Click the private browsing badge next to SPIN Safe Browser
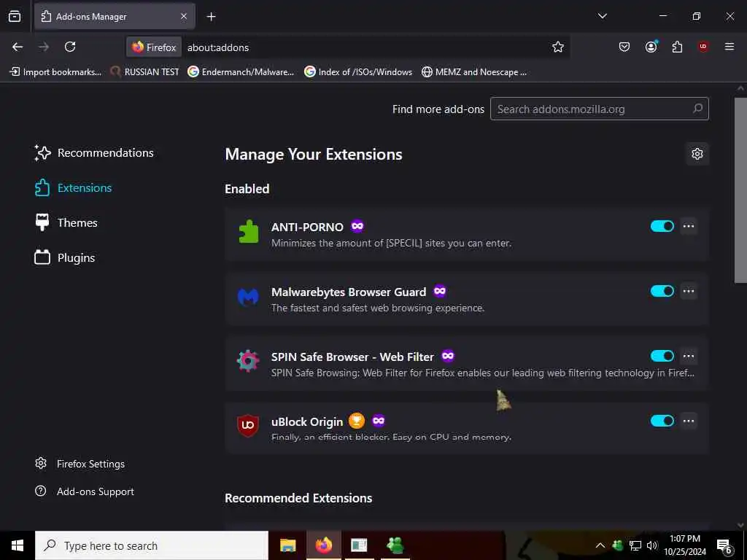747x560 pixels. pos(448,356)
